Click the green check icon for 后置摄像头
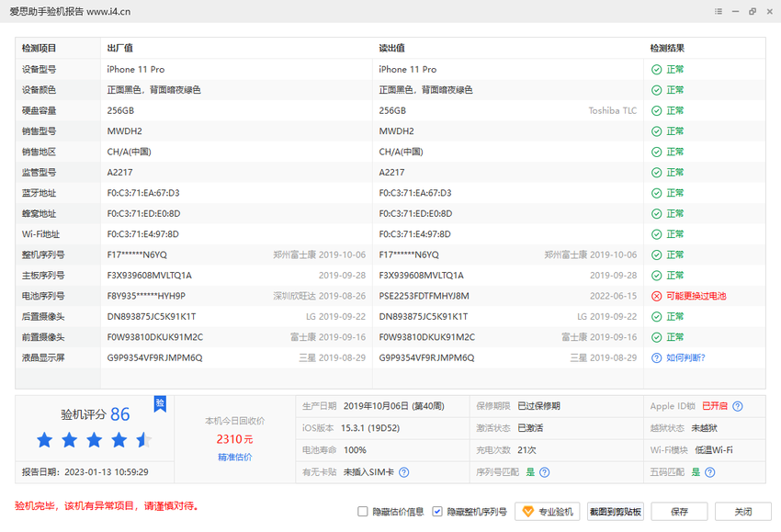Image resolution: width=781 pixels, height=532 pixels. coord(656,317)
